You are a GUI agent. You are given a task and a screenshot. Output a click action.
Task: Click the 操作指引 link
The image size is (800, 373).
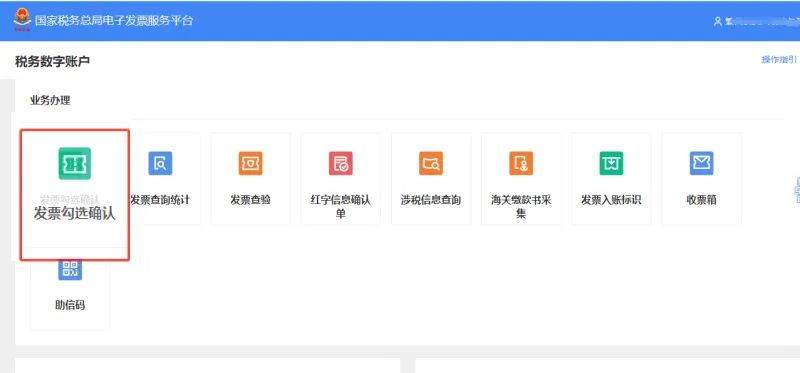[779, 60]
